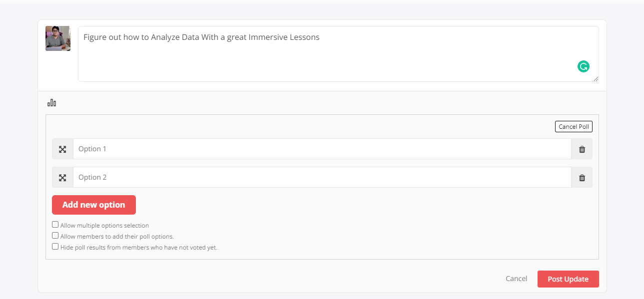The width and height of the screenshot is (644, 299).
Task: Enable Allow multiple options selection checkbox
Action: 55,225
